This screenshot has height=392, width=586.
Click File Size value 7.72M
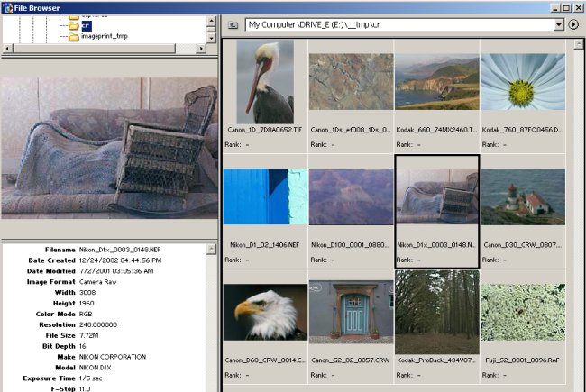coord(89,335)
